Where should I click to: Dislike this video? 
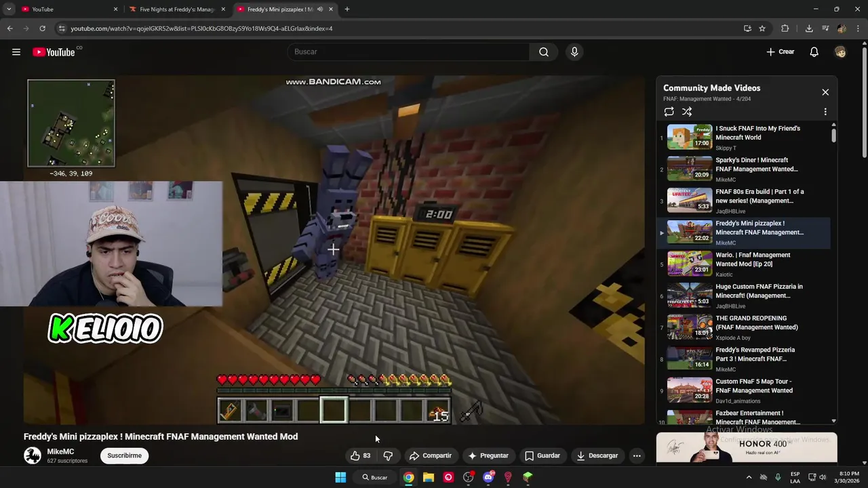click(388, 455)
